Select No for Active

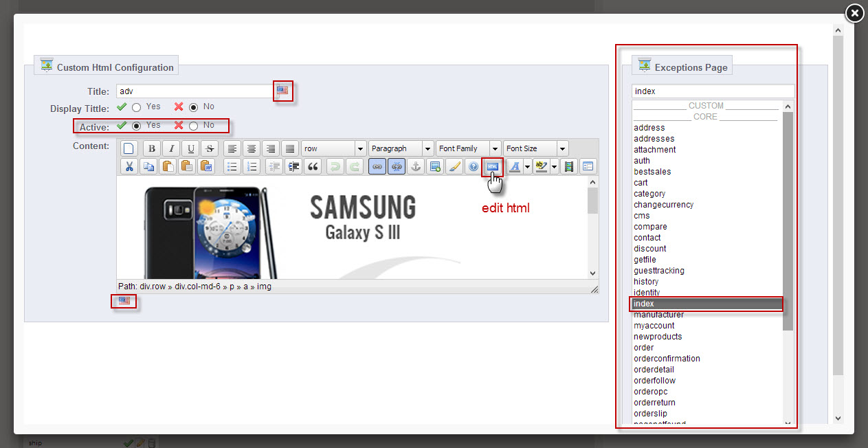194,126
